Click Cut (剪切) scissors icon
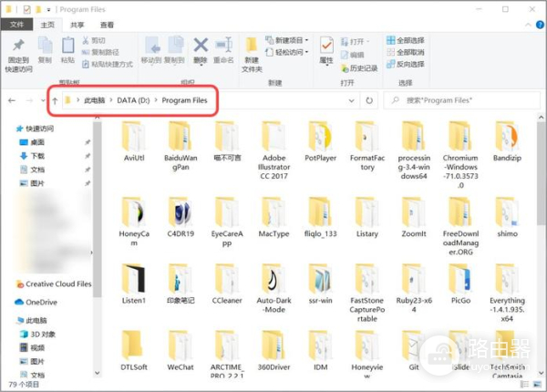The height and width of the screenshot is (392, 547). click(94, 40)
